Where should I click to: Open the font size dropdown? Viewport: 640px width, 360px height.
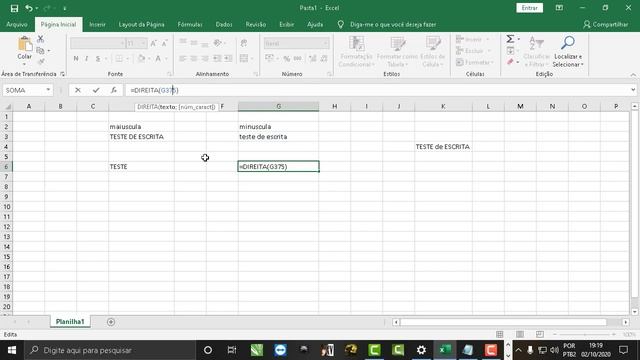coord(143,43)
